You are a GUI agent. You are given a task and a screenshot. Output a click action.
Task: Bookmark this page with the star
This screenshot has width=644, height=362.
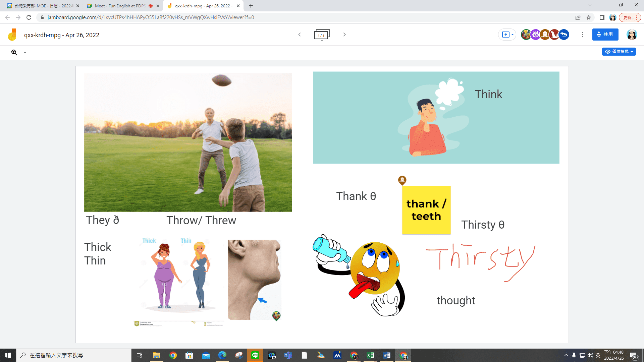589,17
